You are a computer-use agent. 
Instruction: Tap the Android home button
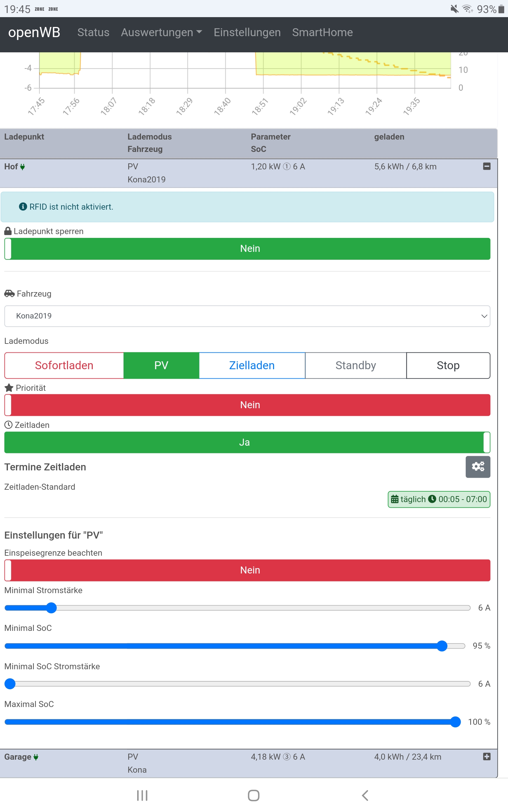(x=254, y=795)
